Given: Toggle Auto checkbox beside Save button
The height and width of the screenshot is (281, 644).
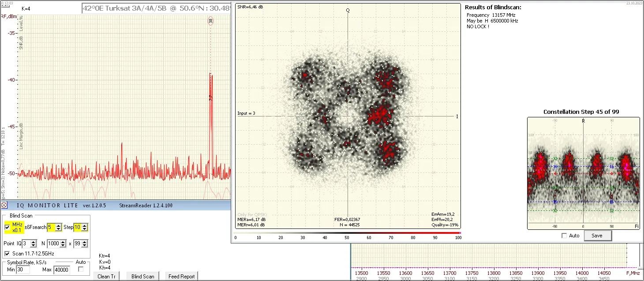Looking at the screenshot, I should click(564, 236).
